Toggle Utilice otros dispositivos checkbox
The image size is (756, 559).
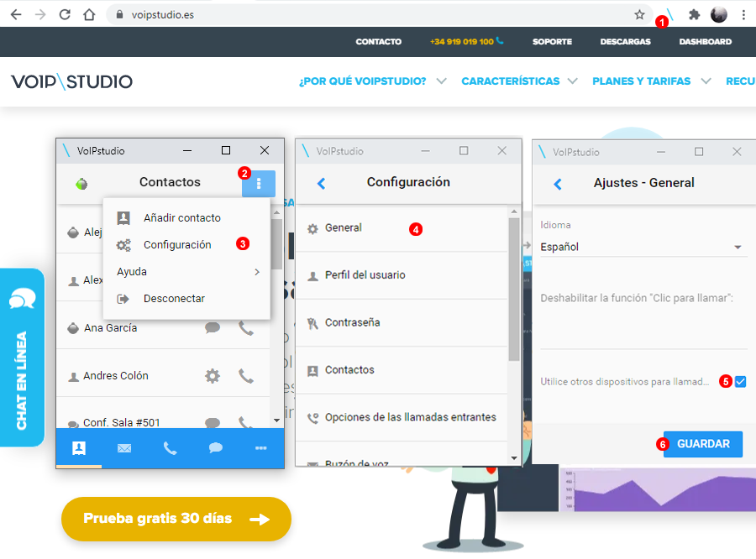pyautogui.click(x=741, y=382)
